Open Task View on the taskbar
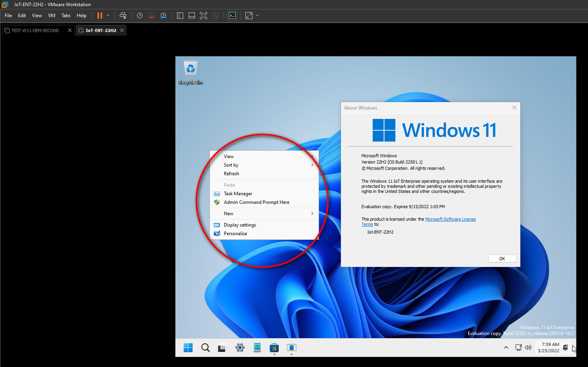 222,348
